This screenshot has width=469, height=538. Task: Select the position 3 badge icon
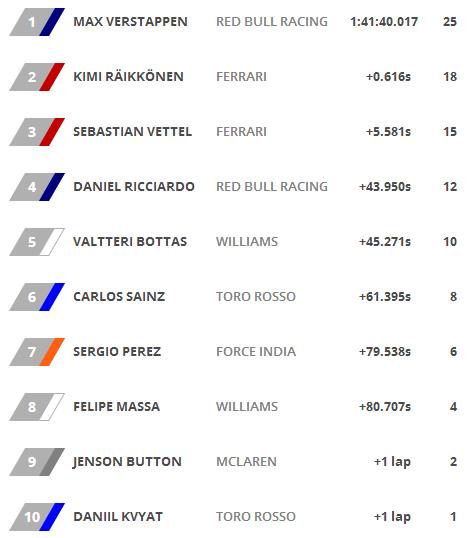point(37,132)
